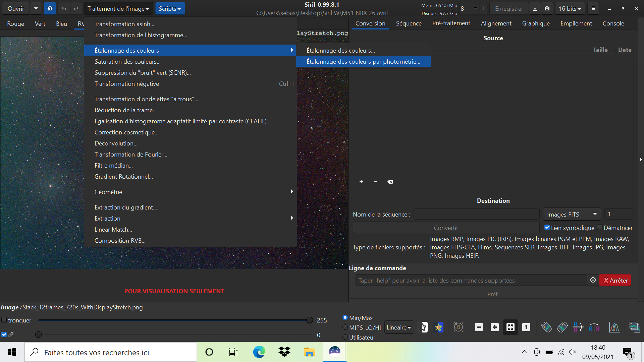The image size is (644, 362).
Task: Click the Windows taskbar search box
Action: coord(111,352)
